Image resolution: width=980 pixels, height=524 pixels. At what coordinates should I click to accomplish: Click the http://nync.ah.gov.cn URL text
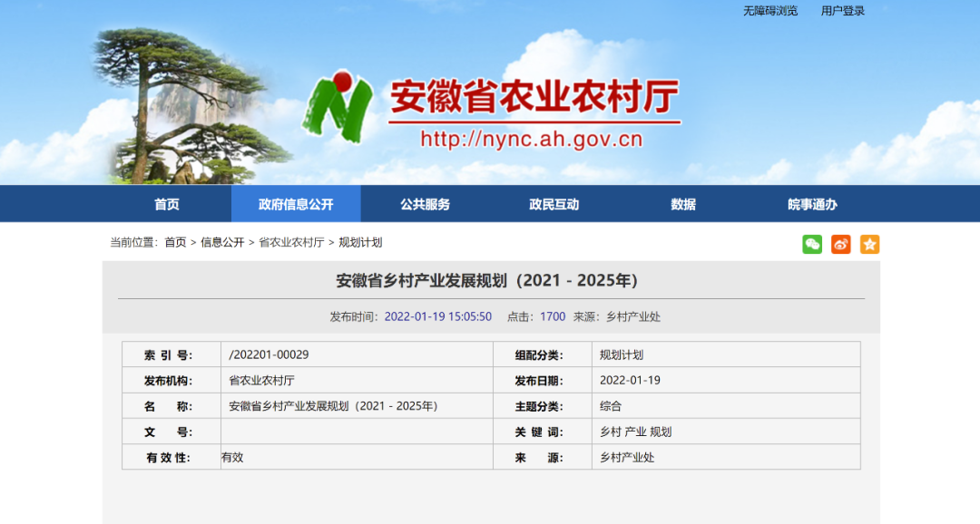click(531, 140)
